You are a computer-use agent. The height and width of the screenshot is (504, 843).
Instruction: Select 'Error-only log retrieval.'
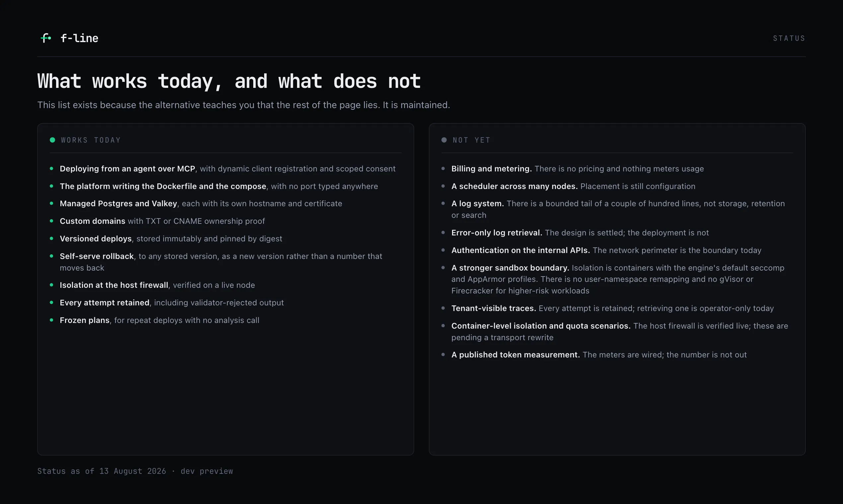point(497,233)
